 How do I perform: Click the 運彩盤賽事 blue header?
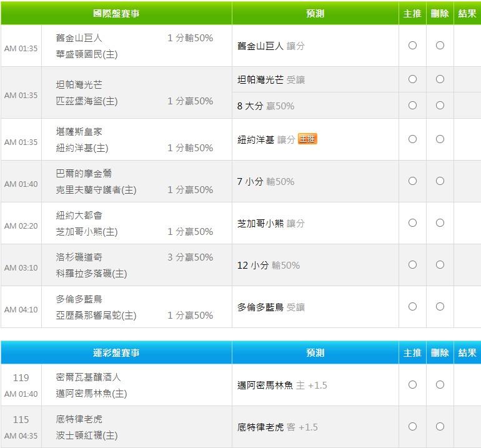pyautogui.click(x=116, y=353)
